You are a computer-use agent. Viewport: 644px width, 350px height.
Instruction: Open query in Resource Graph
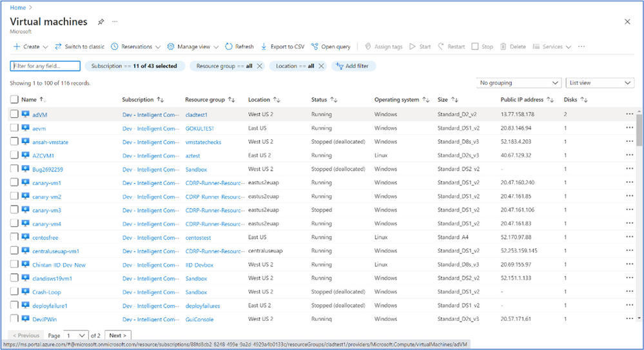tap(331, 46)
